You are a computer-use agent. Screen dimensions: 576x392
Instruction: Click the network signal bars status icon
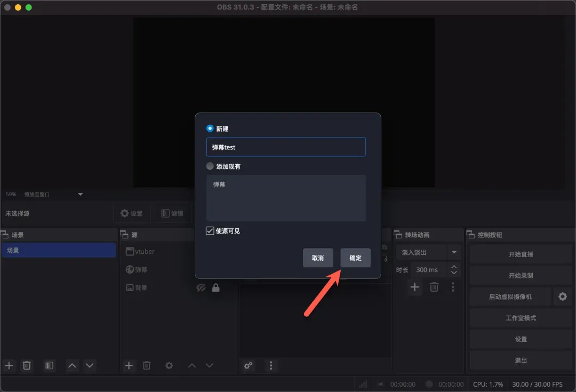(x=363, y=385)
